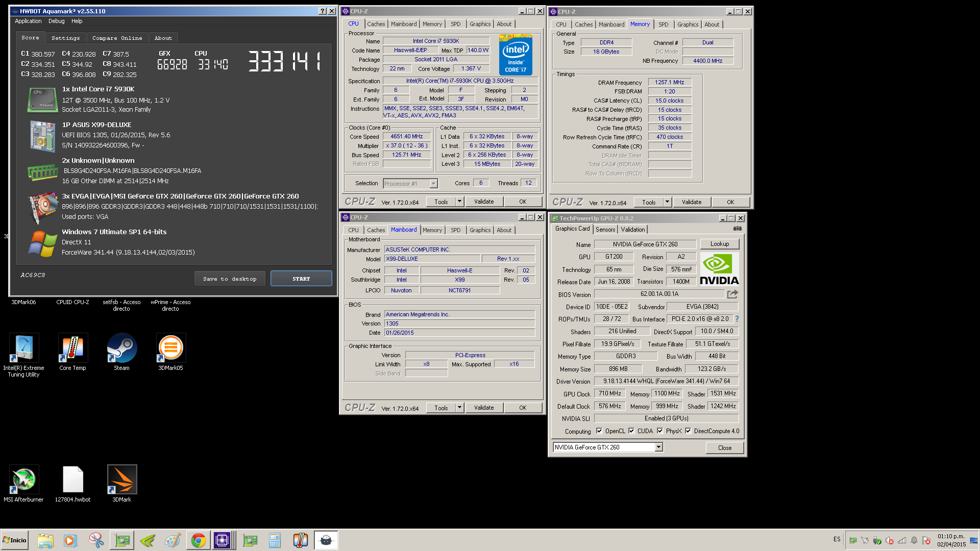980x551 pixels.
Task: Click the GPU-Z screenshot camera icon
Action: 738,229
